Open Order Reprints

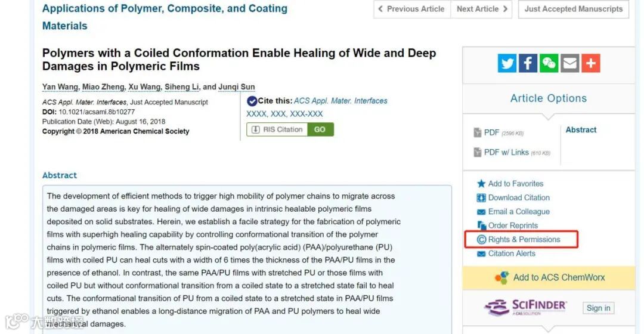tap(513, 225)
